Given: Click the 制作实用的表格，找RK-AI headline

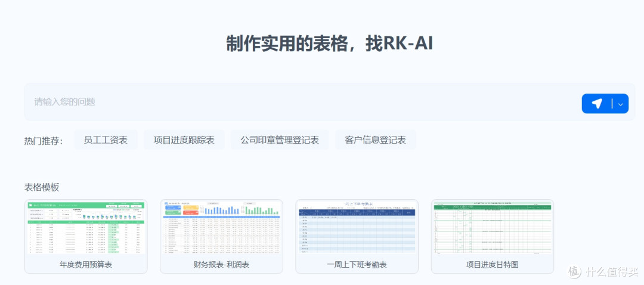Looking at the screenshot, I should click(x=329, y=44).
